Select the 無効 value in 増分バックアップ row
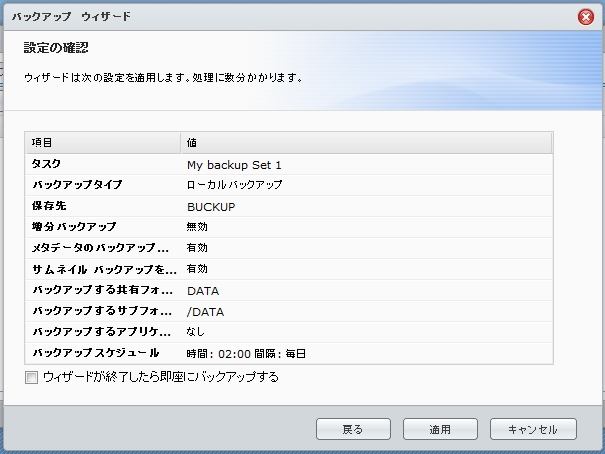This screenshot has width=605, height=454. point(197,227)
